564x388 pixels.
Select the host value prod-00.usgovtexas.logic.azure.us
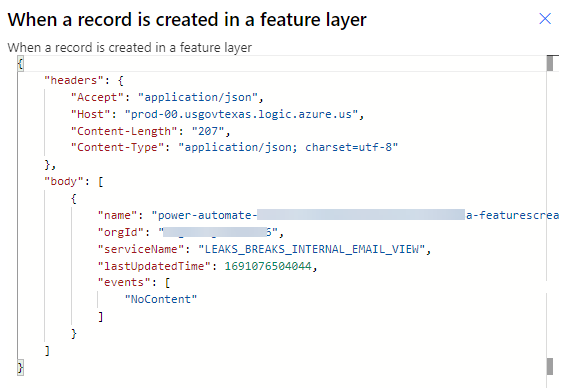(241, 114)
